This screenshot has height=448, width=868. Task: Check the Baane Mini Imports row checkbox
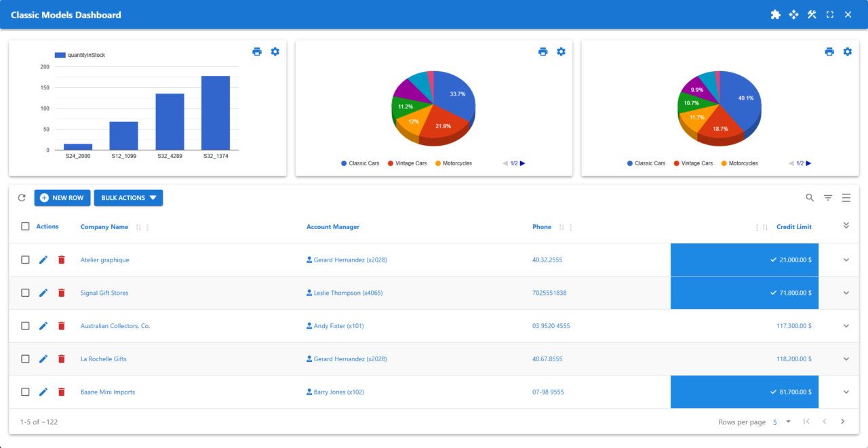tap(25, 392)
